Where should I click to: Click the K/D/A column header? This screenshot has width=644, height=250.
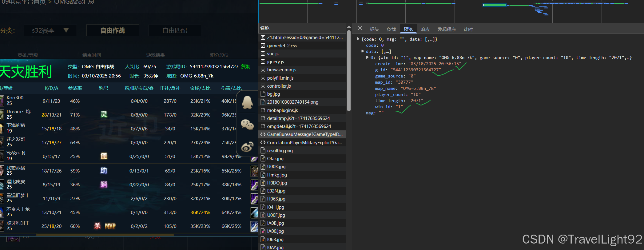coord(51,88)
